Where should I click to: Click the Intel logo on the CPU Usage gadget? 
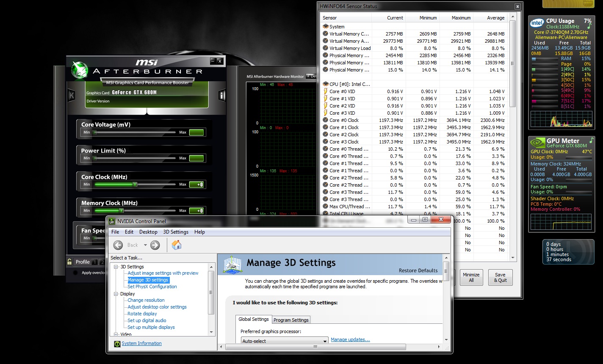tap(537, 23)
